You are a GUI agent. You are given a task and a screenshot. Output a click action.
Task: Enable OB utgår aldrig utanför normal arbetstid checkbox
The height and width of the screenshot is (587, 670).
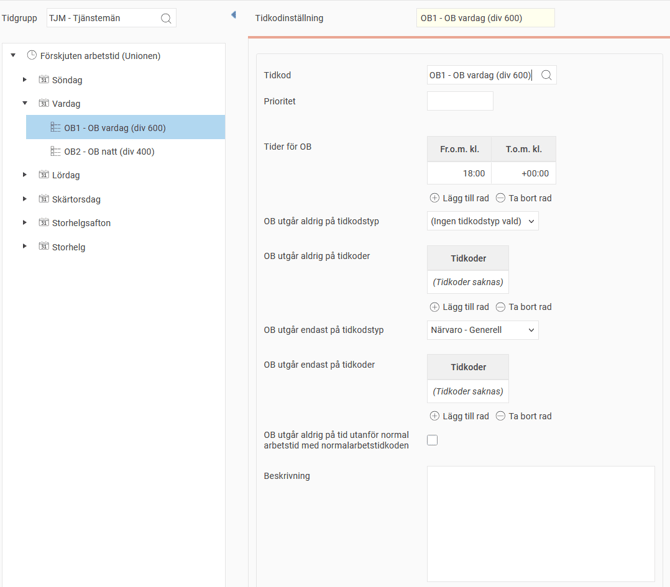(432, 440)
